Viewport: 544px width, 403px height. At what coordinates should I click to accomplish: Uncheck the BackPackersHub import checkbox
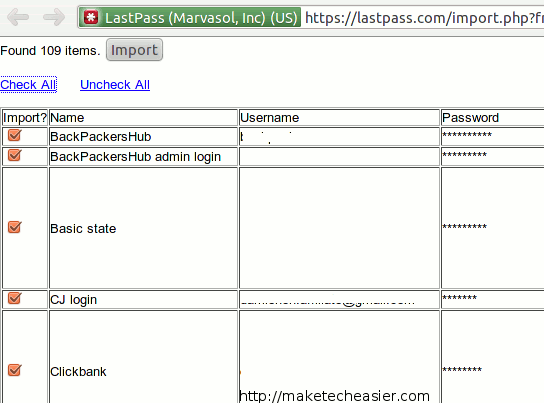15,135
